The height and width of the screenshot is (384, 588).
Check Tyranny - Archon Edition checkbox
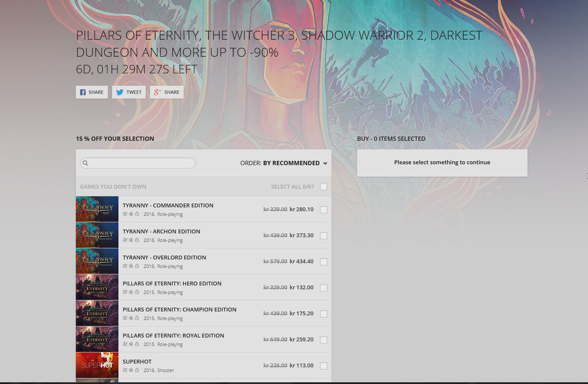[x=323, y=235]
